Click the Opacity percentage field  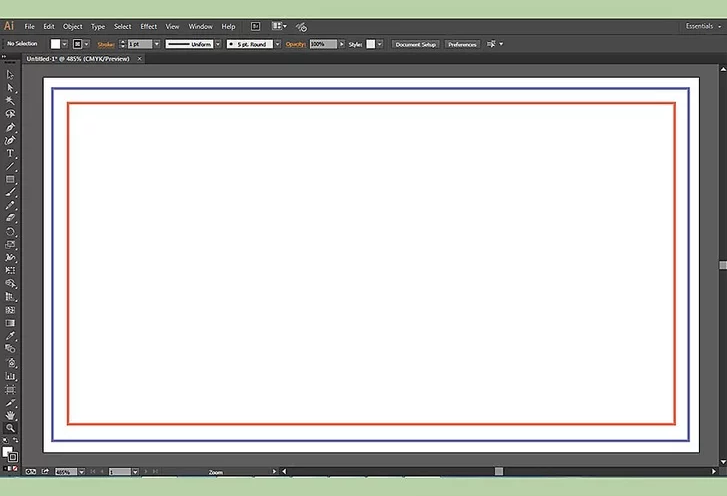321,44
